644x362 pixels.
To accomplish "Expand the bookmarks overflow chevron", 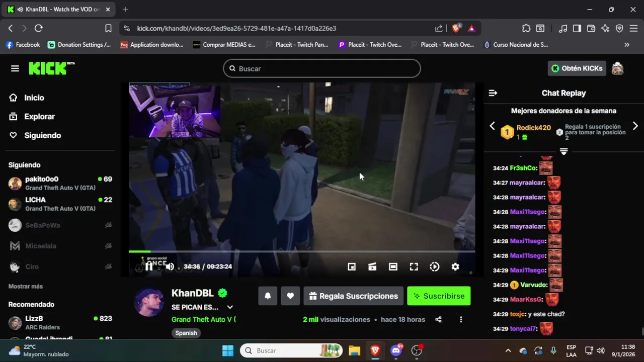I will click(626, 45).
